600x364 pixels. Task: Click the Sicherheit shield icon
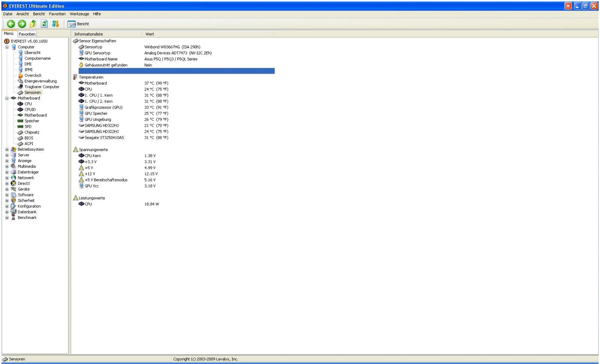13,201
